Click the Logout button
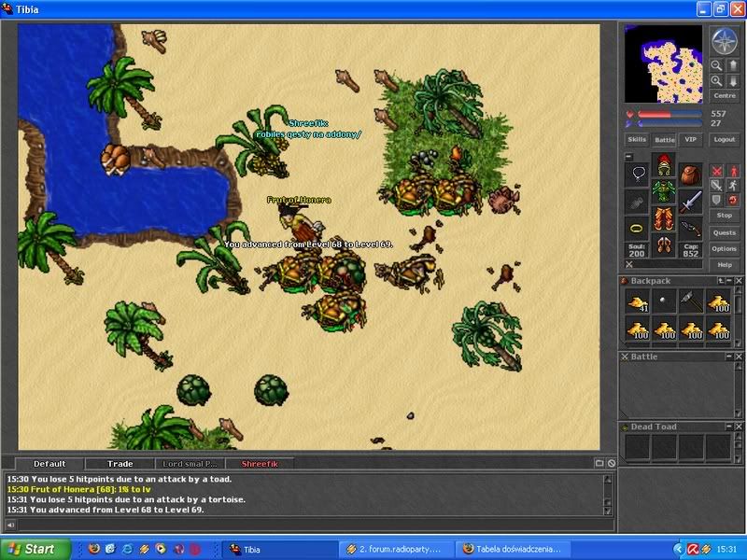Viewport: 747px width, 560px height. 725,139
